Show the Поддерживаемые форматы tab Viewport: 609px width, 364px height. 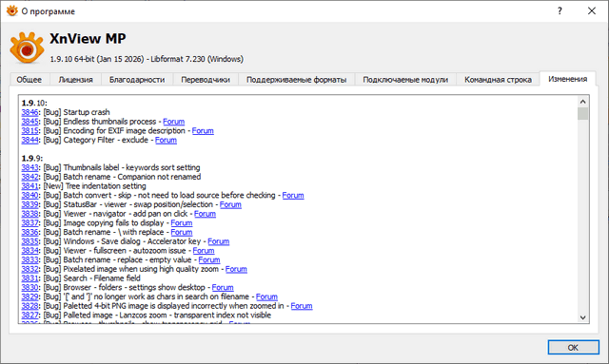pyautogui.click(x=296, y=80)
